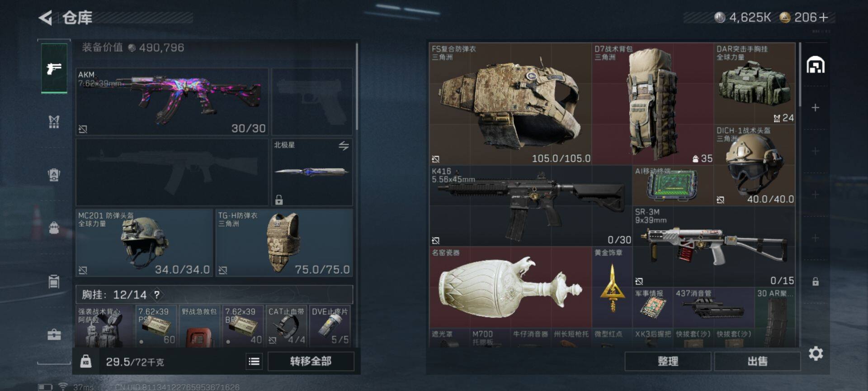Open the main stash home icon

pyautogui.click(x=816, y=65)
